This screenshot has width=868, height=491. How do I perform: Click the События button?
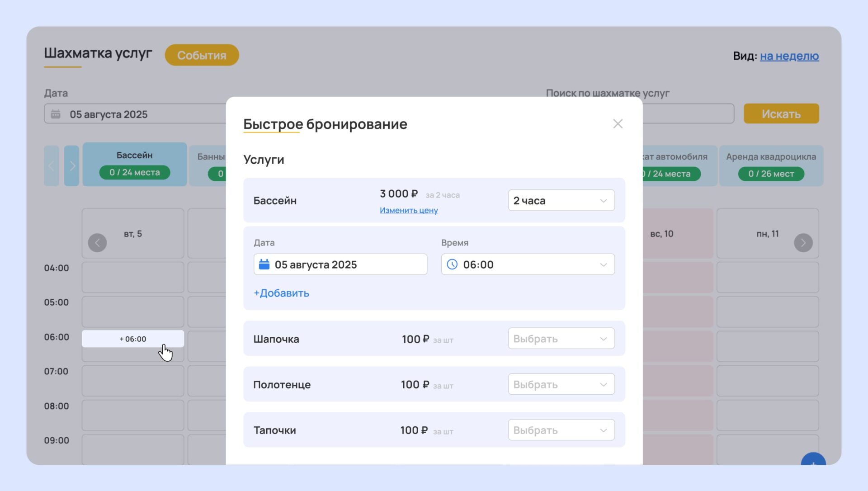(202, 55)
